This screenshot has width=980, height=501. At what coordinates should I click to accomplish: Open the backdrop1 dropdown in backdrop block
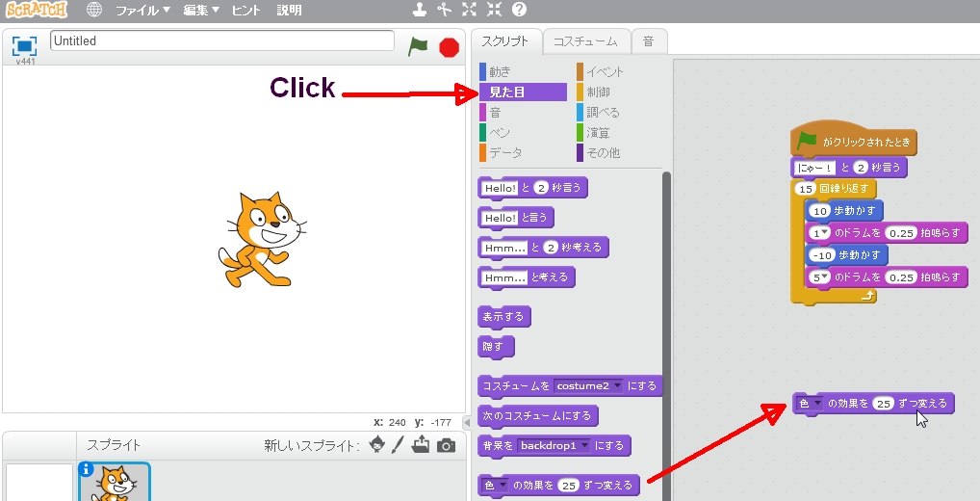coord(554,446)
